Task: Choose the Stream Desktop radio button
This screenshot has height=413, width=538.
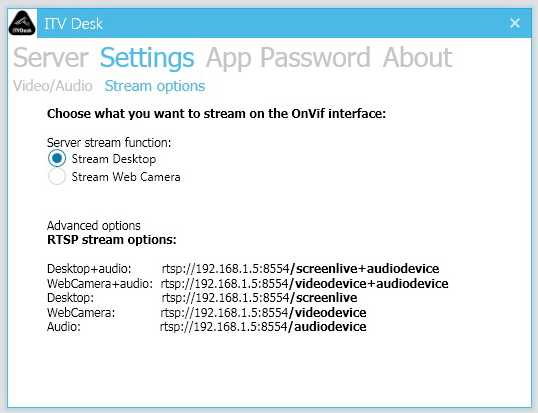Action: [x=57, y=158]
